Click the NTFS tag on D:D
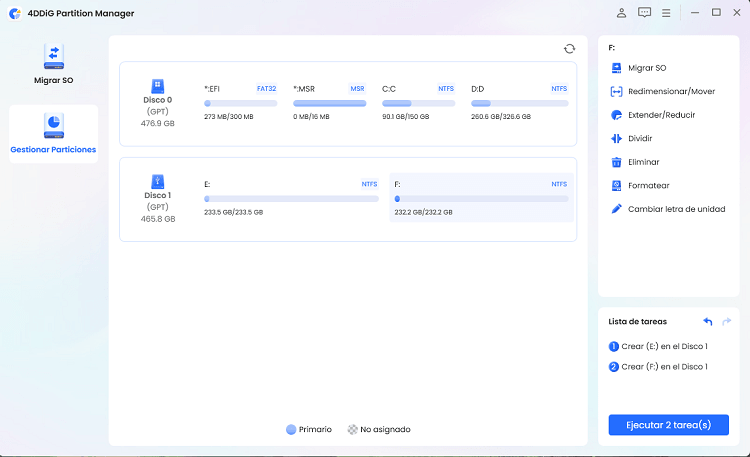The image size is (750, 457). tap(559, 89)
